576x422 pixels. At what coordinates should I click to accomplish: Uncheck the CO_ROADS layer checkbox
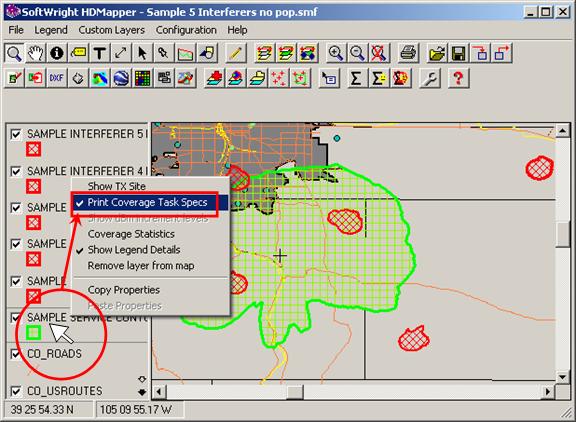click(x=16, y=354)
